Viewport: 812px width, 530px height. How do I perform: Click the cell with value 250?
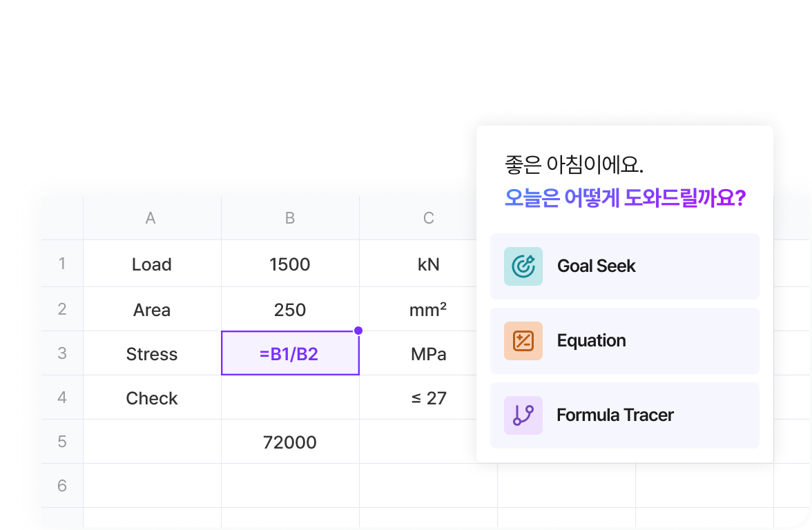tap(290, 310)
